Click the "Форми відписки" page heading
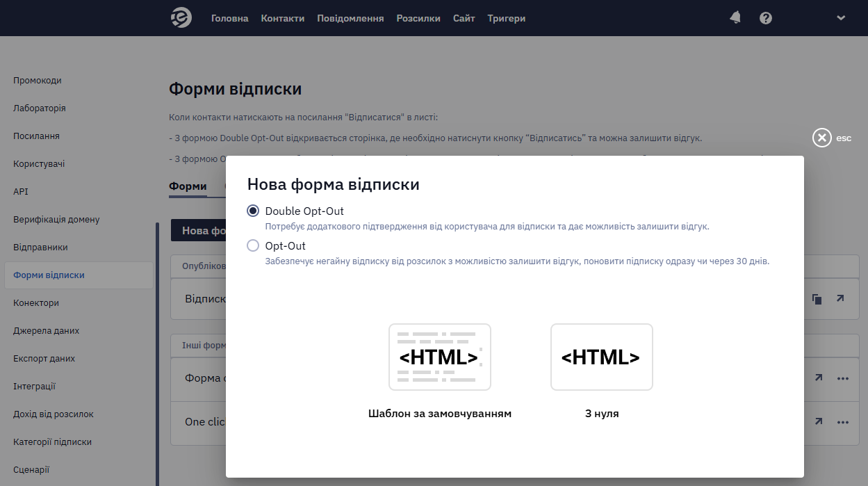Screen dimensions: 868x486 point(235,89)
